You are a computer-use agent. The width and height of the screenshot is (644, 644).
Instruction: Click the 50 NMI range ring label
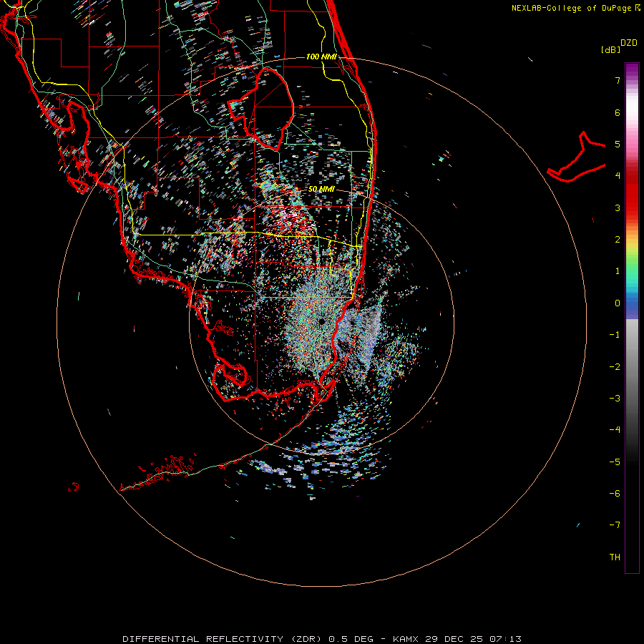click(321, 189)
